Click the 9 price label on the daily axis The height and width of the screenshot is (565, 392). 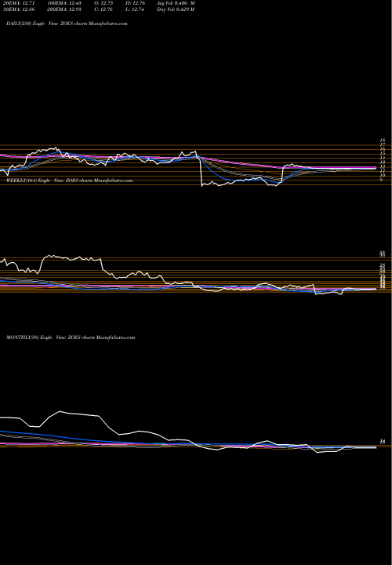point(382,179)
